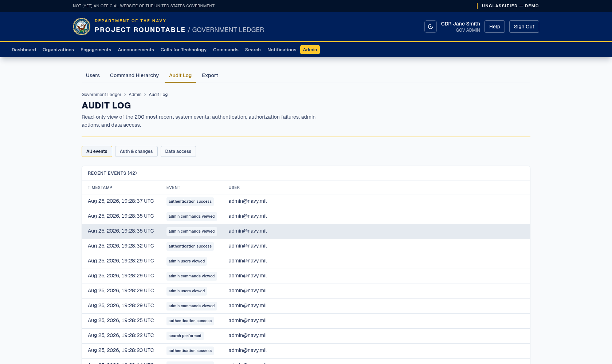
Task: Open Announcements in the navigation bar
Action: coord(136,50)
